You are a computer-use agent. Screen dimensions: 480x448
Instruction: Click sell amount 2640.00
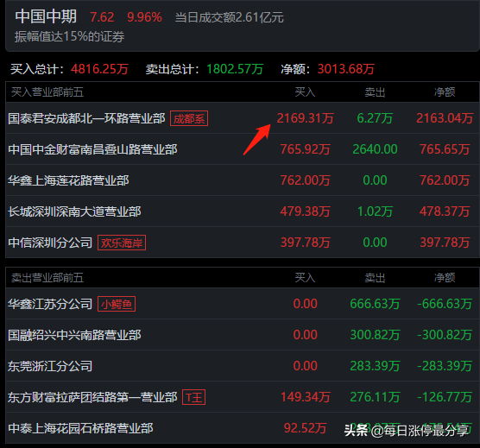click(375, 149)
